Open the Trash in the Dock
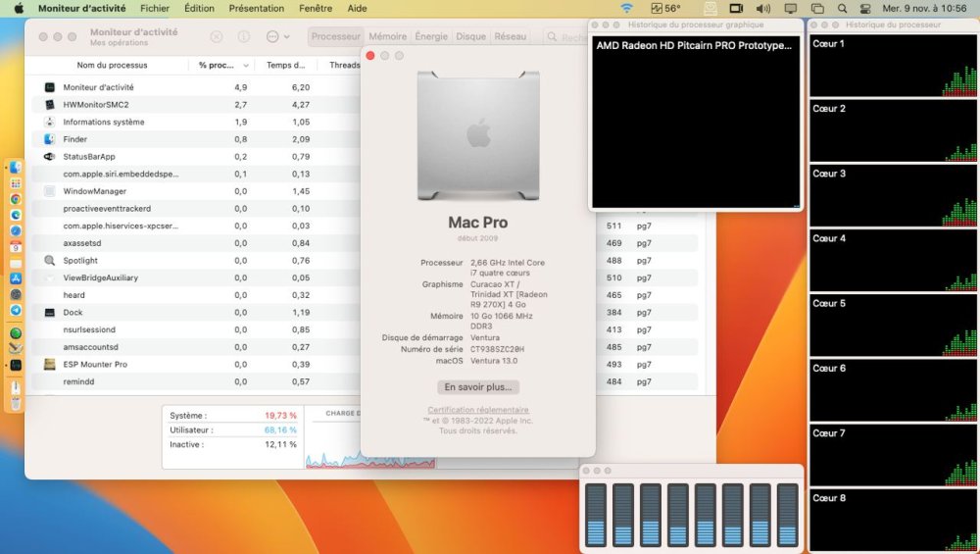The image size is (980, 554). [16, 403]
